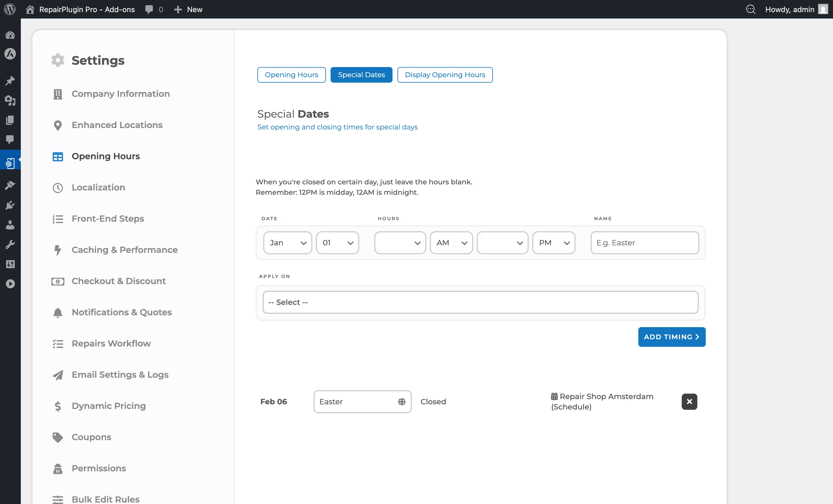The image size is (833, 504).
Task: Open the Media library icon
Action: (10, 101)
